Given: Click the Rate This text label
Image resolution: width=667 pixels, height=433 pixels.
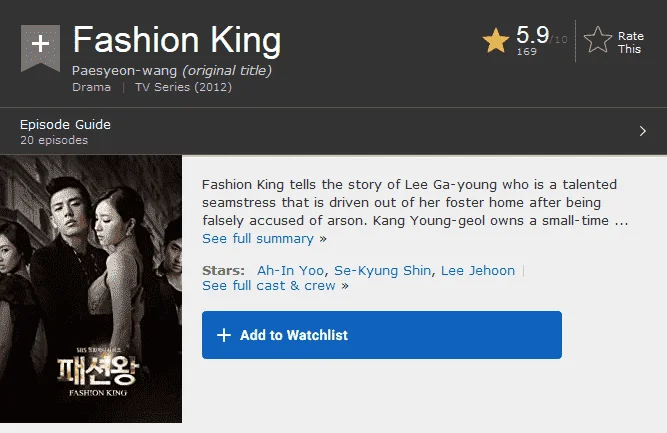Looking at the screenshot, I should (x=630, y=43).
